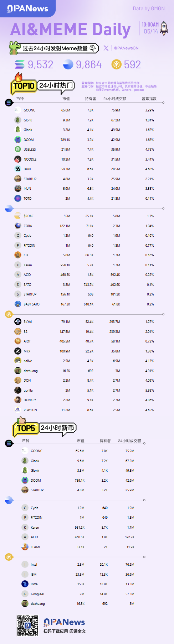Click the QR code at bottom
This screenshot has height=644, width=174.
pyautogui.click(x=28, y=625)
